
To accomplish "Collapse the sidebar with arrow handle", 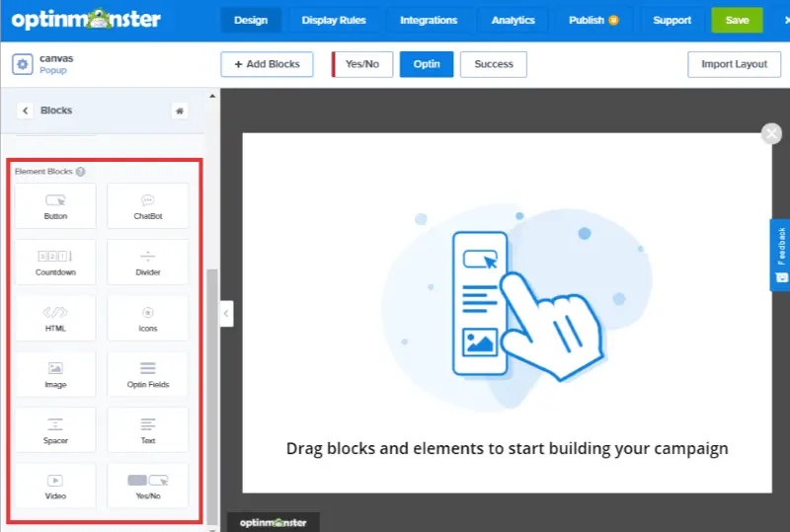I will tap(226, 313).
